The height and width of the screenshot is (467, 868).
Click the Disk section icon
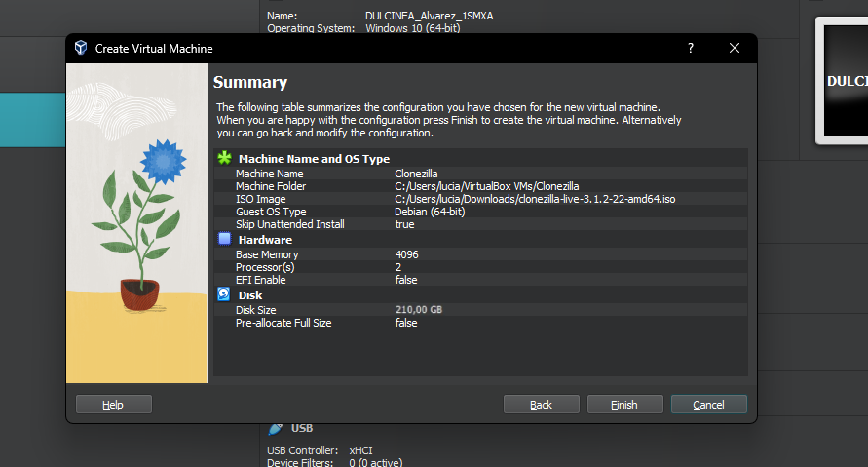coord(224,294)
